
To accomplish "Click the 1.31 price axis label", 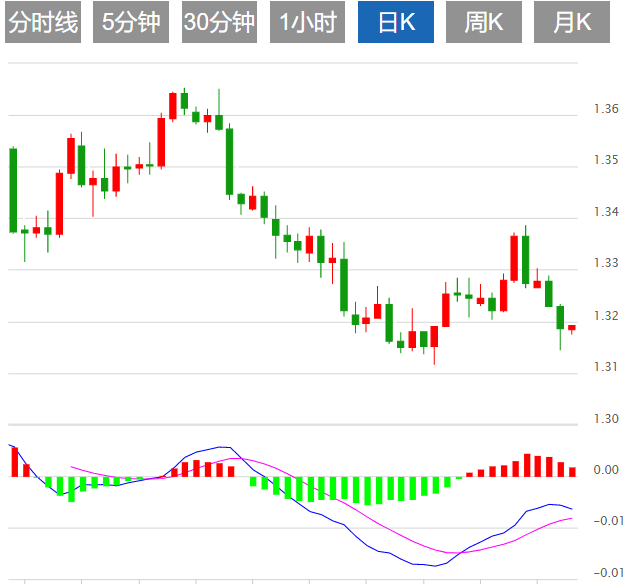I will pyautogui.click(x=606, y=367).
